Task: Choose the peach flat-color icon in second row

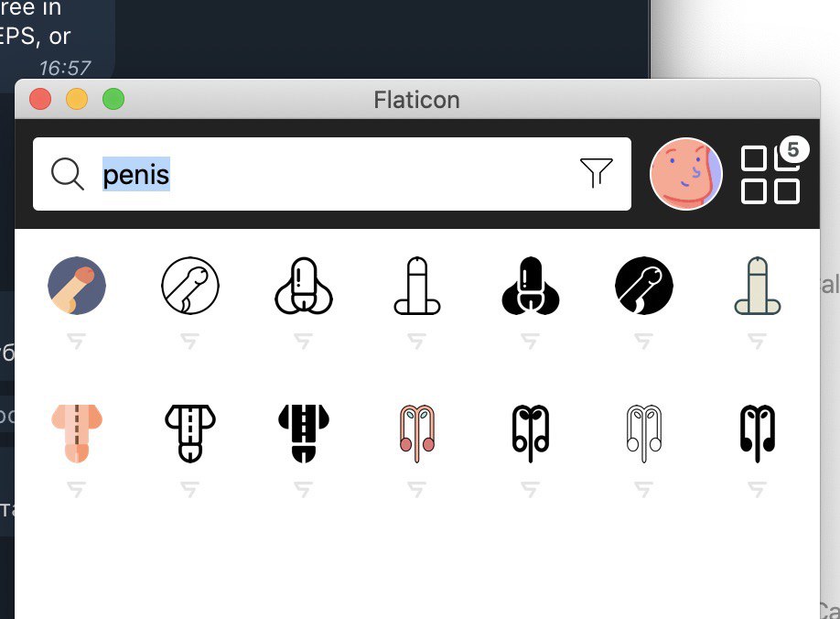Action: (77, 433)
